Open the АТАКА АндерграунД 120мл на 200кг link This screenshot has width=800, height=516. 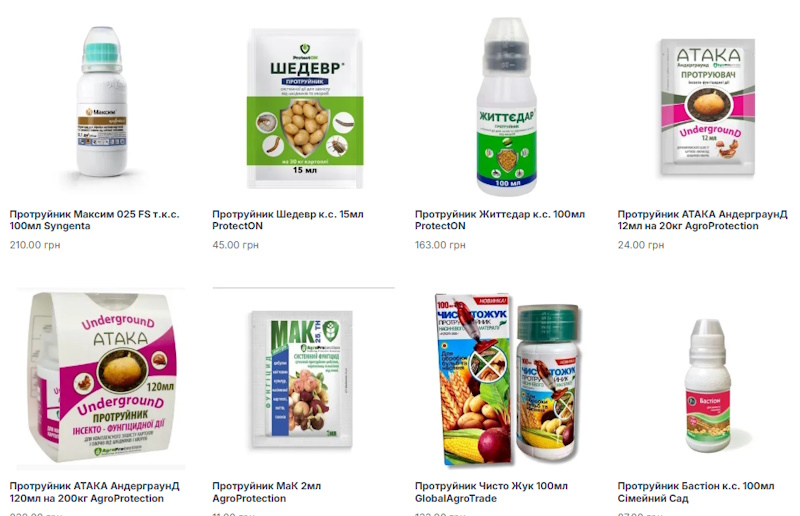coord(94,492)
